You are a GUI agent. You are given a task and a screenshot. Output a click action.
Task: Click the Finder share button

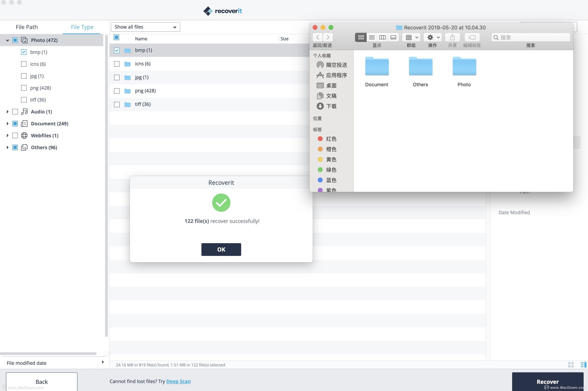pyautogui.click(x=452, y=37)
